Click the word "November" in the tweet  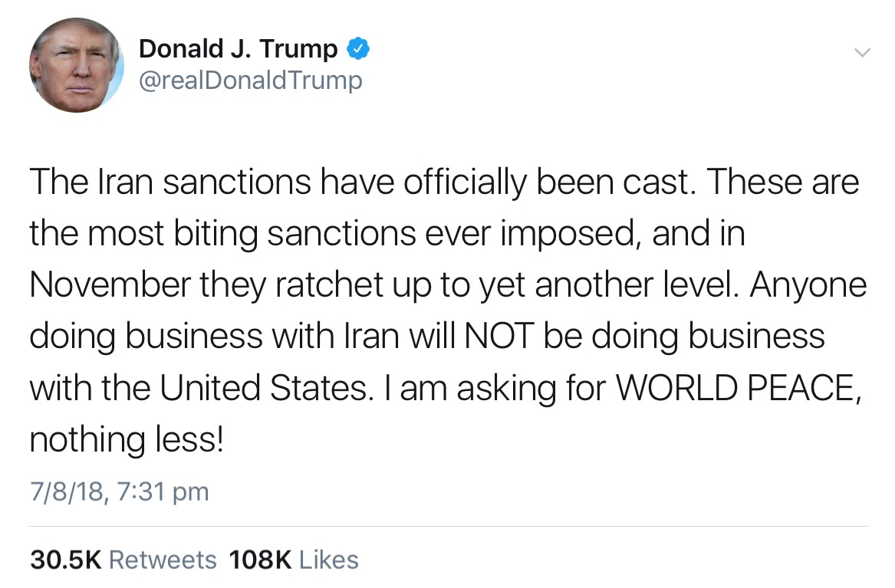coord(109,286)
